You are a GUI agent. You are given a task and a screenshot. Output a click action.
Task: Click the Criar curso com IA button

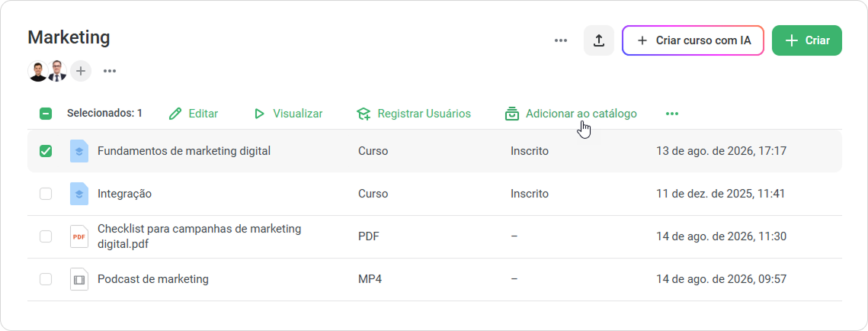click(x=693, y=40)
